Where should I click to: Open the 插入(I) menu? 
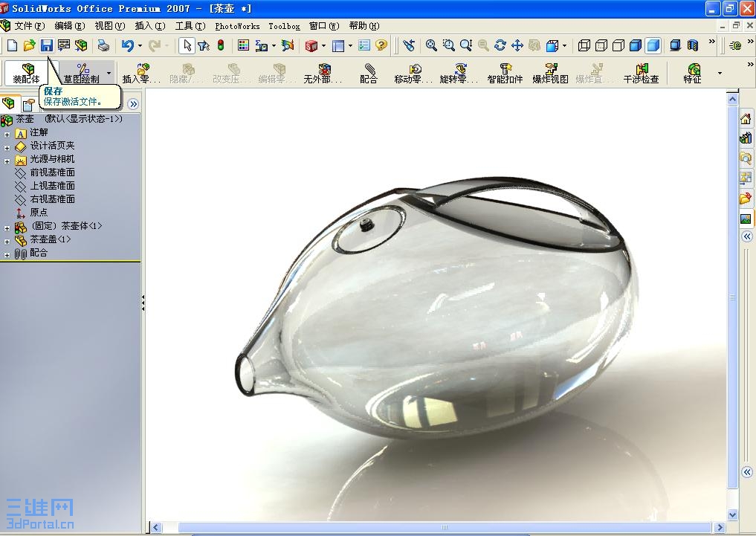(150, 26)
